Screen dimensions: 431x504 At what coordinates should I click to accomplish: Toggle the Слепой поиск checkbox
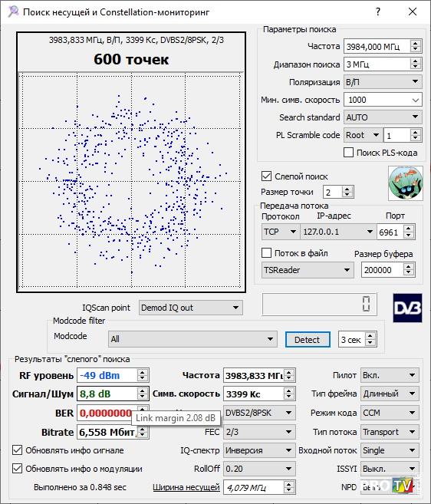pos(266,176)
